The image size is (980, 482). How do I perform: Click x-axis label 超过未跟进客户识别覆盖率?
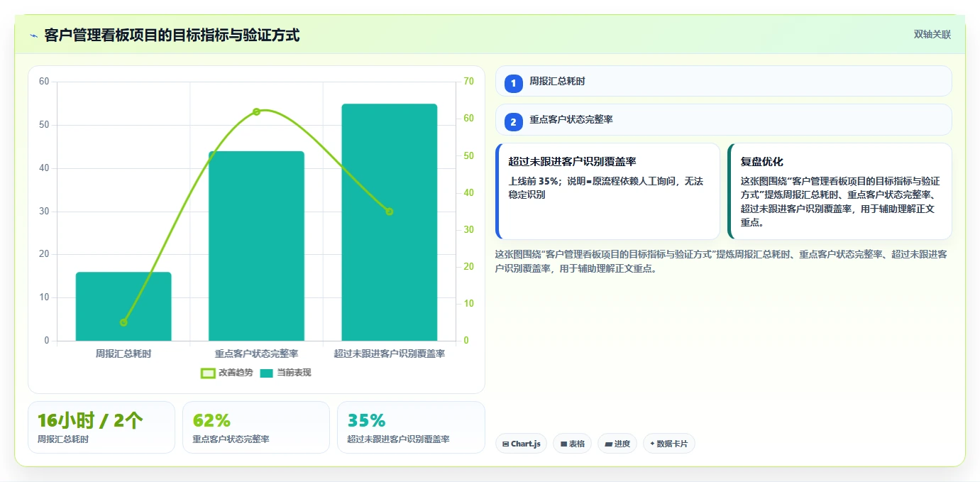389,353
